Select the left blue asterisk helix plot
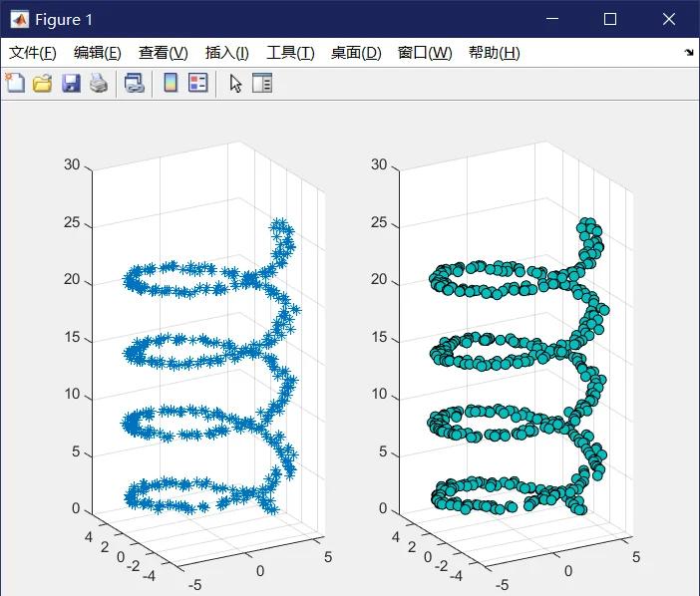 [x=209, y=359]
